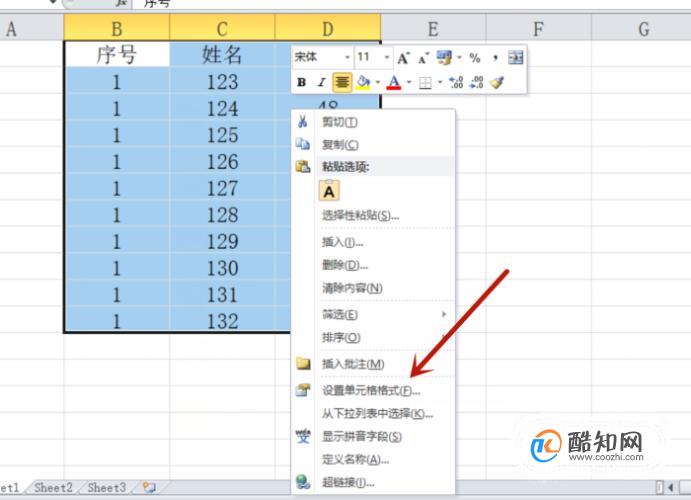Select column B header
Image resolution: width=691 pixels, height=500 pixels.
117,29
